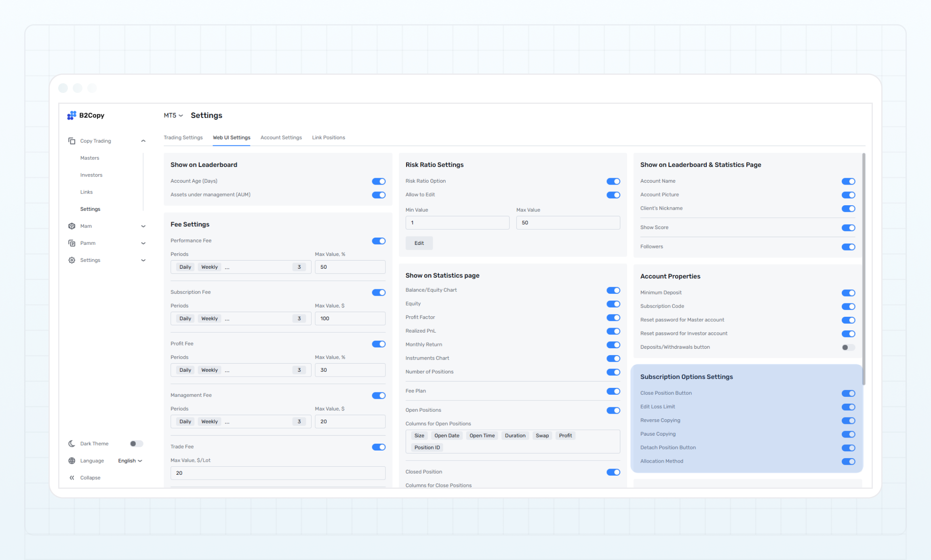Enable the Dark Theme toggle
The width and height of the screenshot is (931, 560).
pyautogui.click(x=136, y=444)
